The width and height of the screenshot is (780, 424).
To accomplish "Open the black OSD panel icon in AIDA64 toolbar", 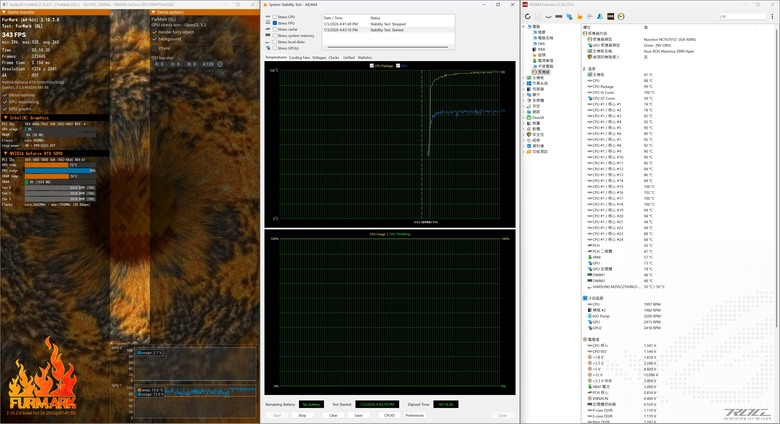I will click(610, 16).
